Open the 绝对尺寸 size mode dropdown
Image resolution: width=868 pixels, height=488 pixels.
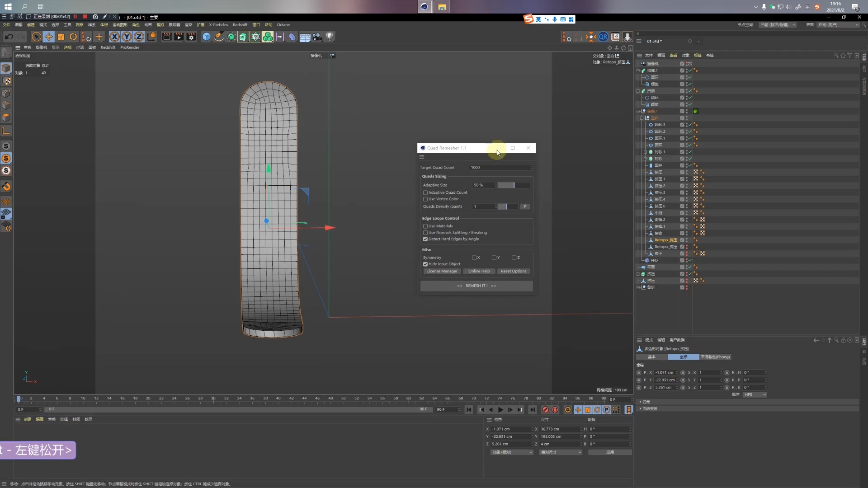561,452
